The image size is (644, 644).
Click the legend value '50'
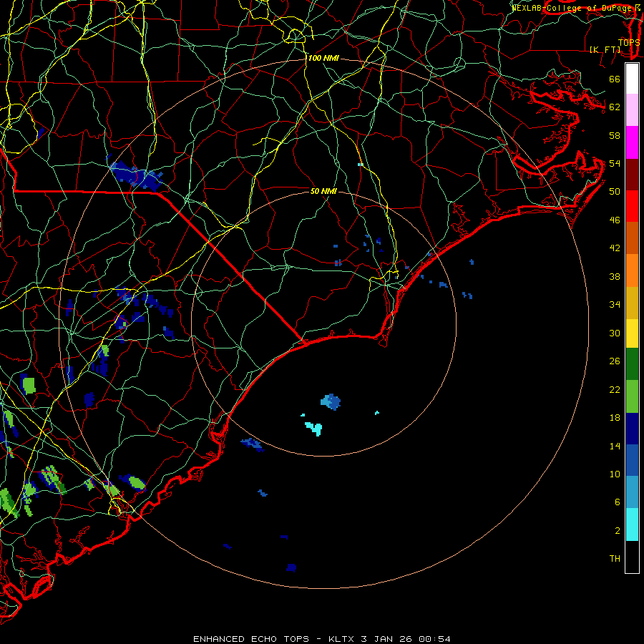[615, 191]
